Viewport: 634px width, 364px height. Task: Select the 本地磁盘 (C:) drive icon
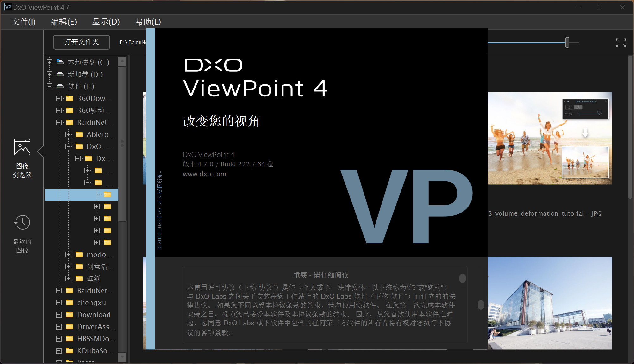coord(60,62)
